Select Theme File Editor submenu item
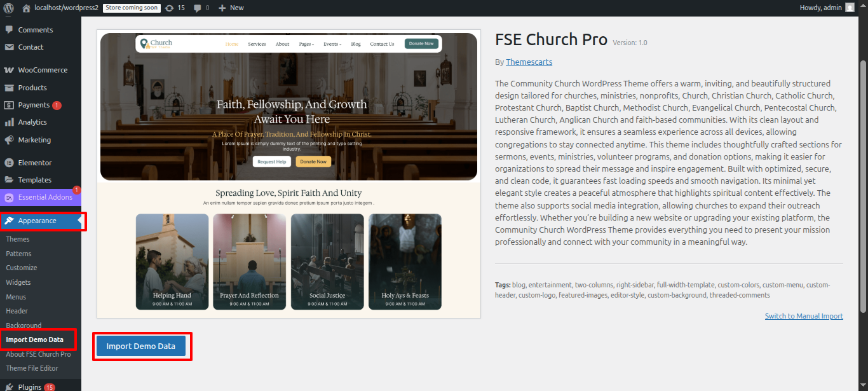The image size is (868, 391). [x=32, y=368]
